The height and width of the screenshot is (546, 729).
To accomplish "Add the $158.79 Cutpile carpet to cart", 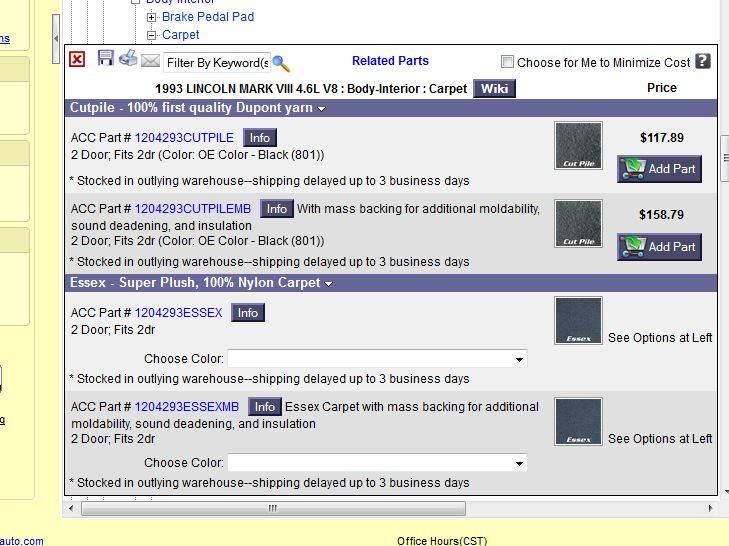I will point(659,247).
